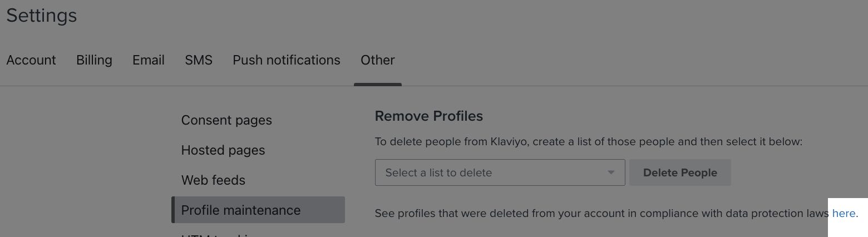Switch to the Billing tab

click(94, 60)
